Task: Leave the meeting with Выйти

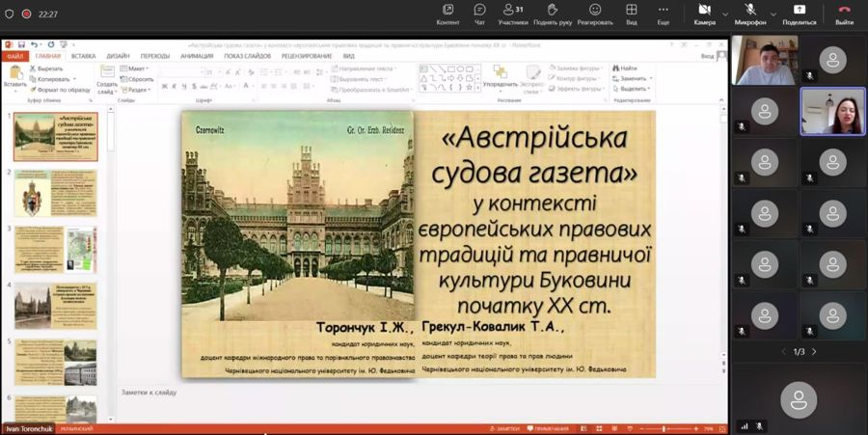Action: click(844, 14)
